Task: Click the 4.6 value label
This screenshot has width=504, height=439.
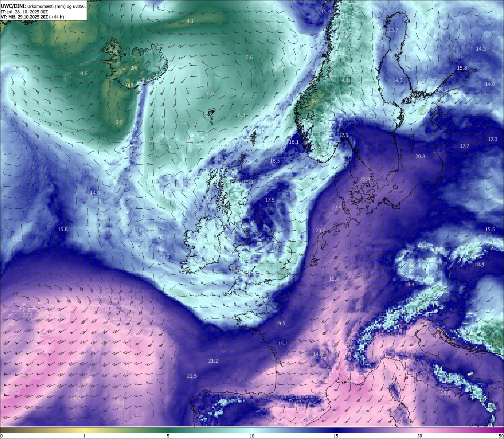Action: coord(83,74)
